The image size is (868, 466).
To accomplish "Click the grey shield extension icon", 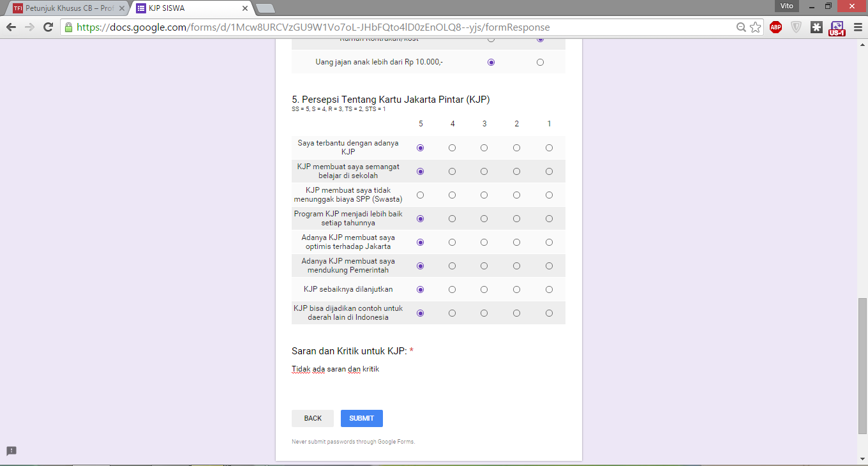I will (796, 27).
